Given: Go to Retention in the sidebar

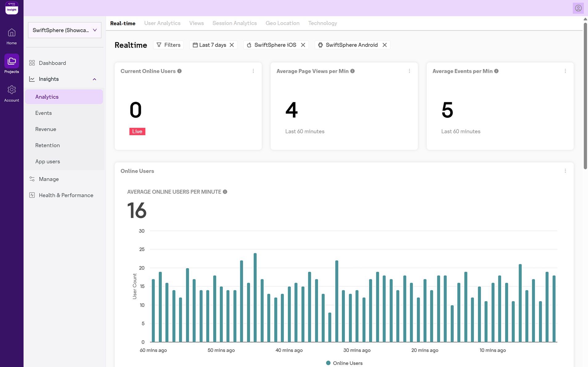Looking at the screenshot, I should coord(47,145).
